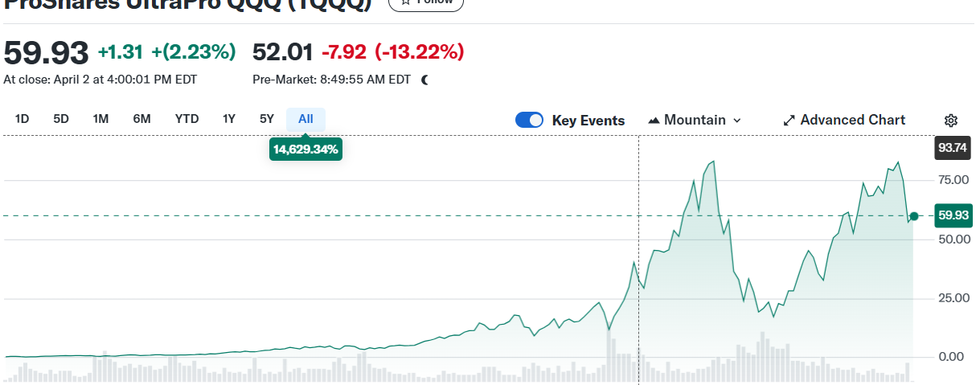Select the 5D time range
The image size is (980, 385).
click(x=61, y=119)
